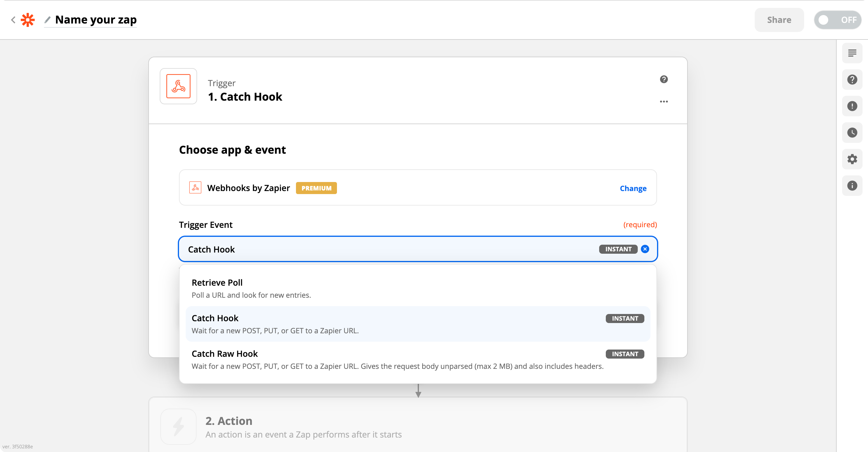Image resolution: width=868 pixels, height=452 pixels.
Task: Click the 'Webhooks by Zapier' app name
Action: [248, 188]
